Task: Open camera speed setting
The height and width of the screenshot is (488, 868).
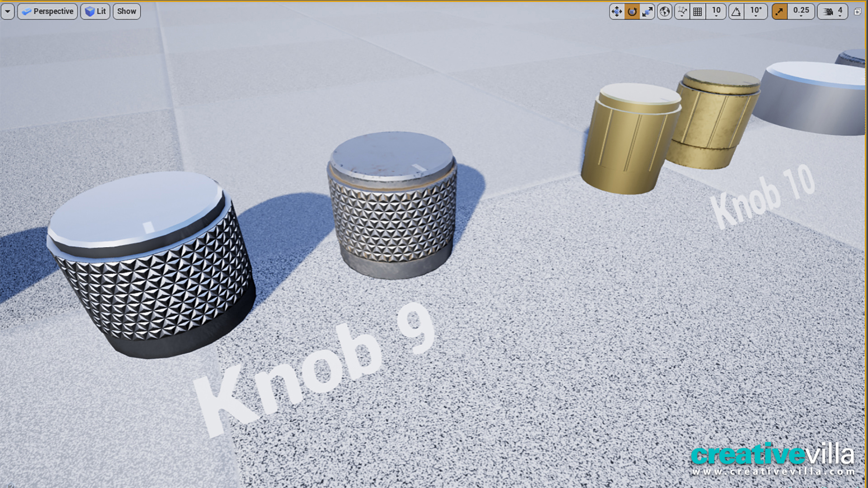Action: pos(833,12)
